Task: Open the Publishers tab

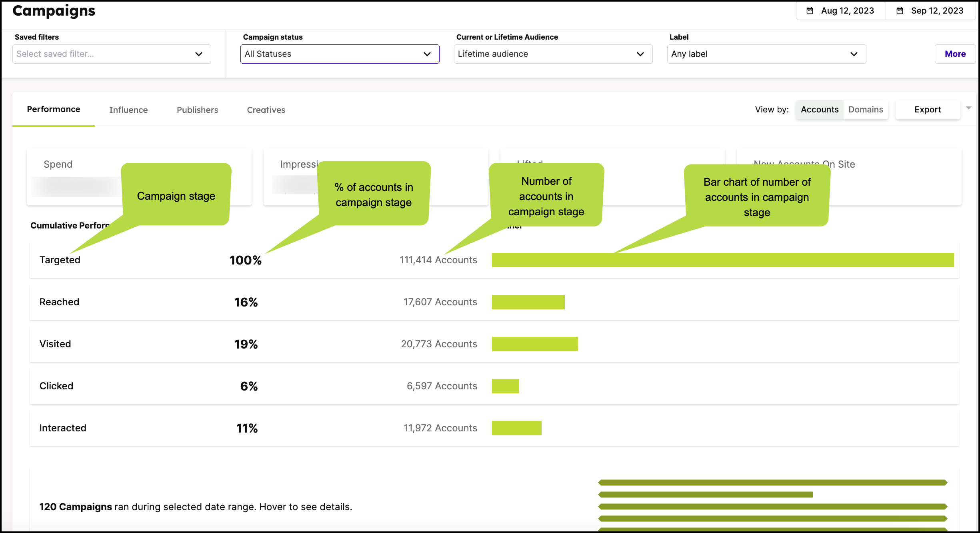Action: coord(197,110)
